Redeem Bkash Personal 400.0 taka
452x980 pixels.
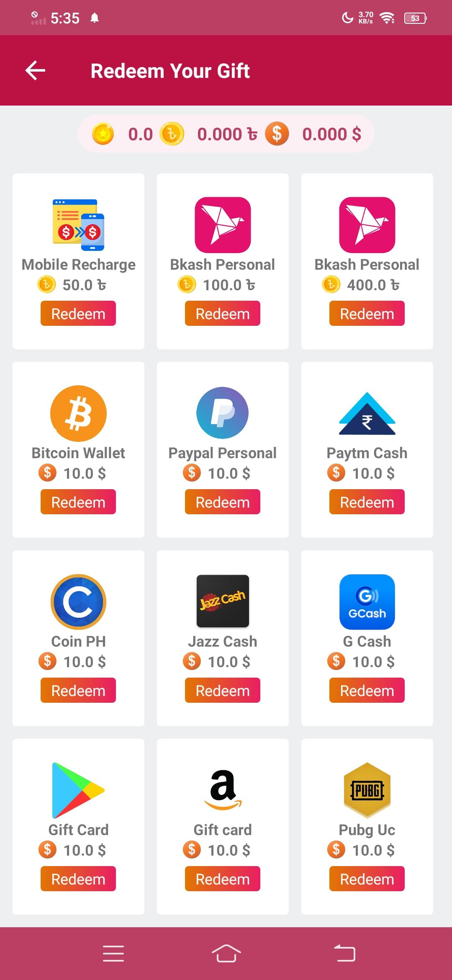click(x=367, y=313)
